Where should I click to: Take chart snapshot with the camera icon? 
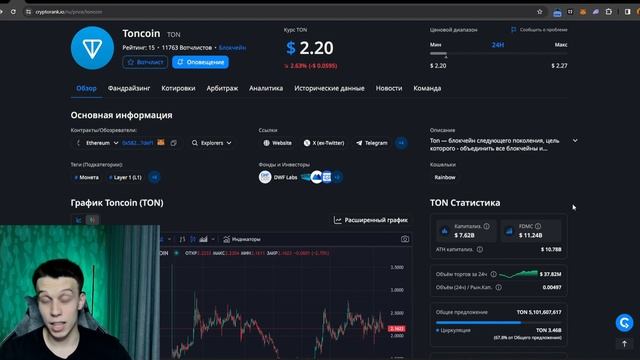(404, 239)
